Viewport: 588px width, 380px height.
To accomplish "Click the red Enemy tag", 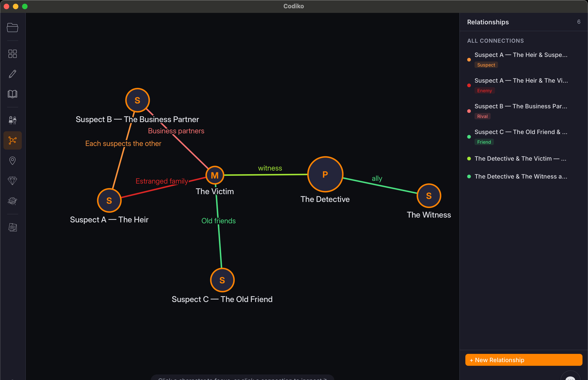I will [x=484, y=91].
